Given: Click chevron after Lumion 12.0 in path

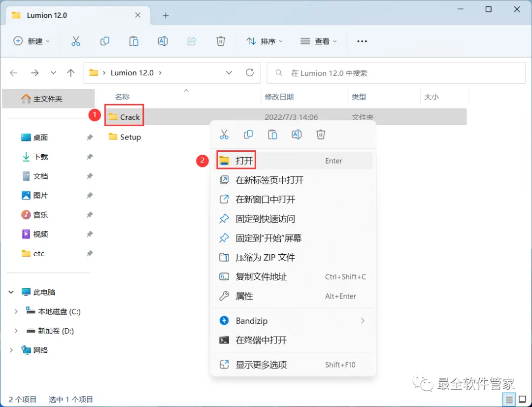Looking at the screenshot, I should [160, 72].
